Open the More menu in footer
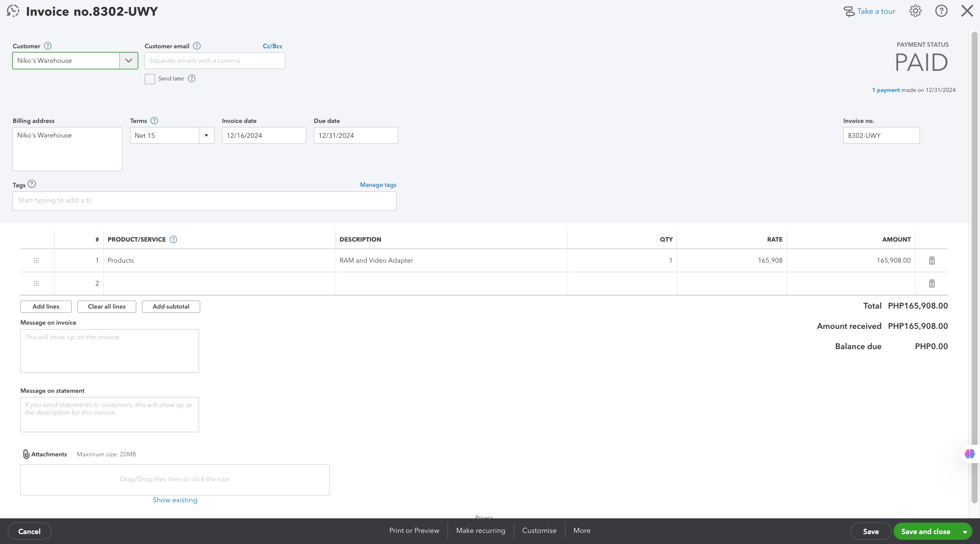The height and width of the screenshot is (544, 980). [582, 531]
